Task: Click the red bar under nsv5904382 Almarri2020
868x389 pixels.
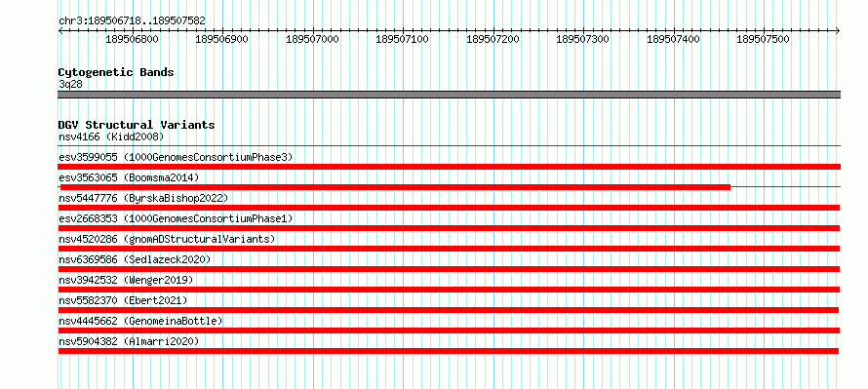Action: 449,351
